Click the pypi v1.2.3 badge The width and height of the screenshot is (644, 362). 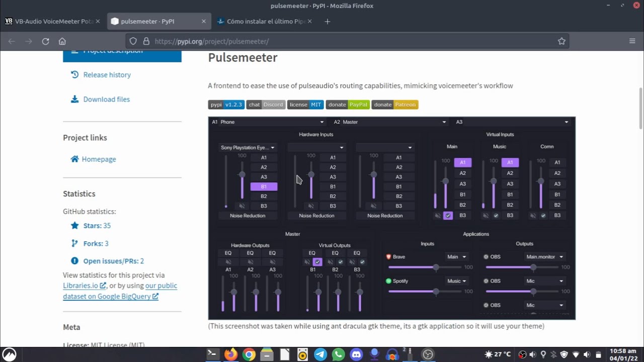click(226, 105)
